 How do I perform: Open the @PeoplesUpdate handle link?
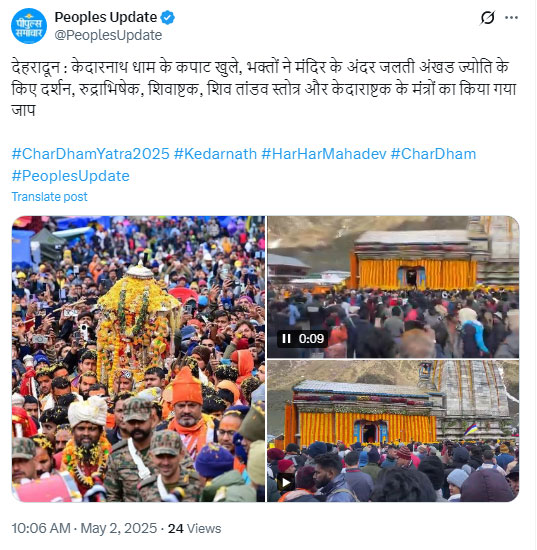click(x=108, y=35)
